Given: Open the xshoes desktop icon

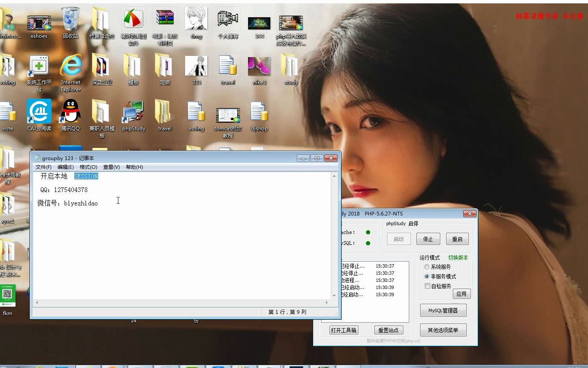Looking at the screenshot, I should pyautogui.click(x=39, y=22).
